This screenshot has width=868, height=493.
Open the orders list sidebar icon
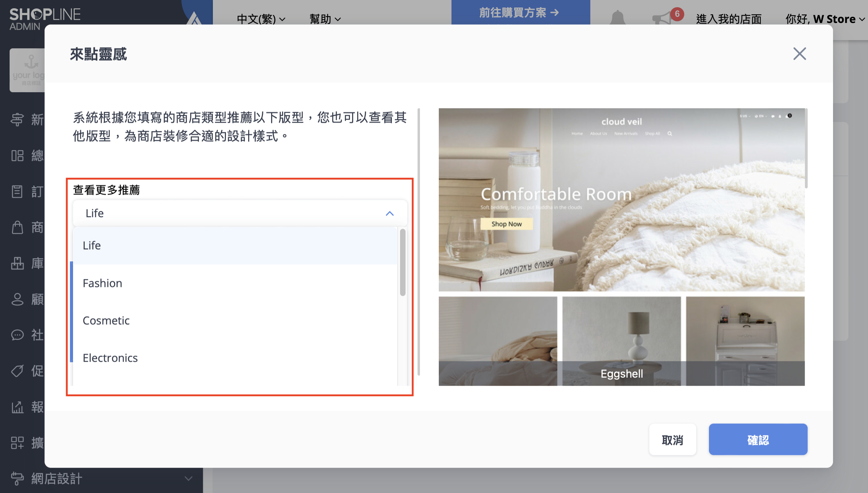pos(17,192)
